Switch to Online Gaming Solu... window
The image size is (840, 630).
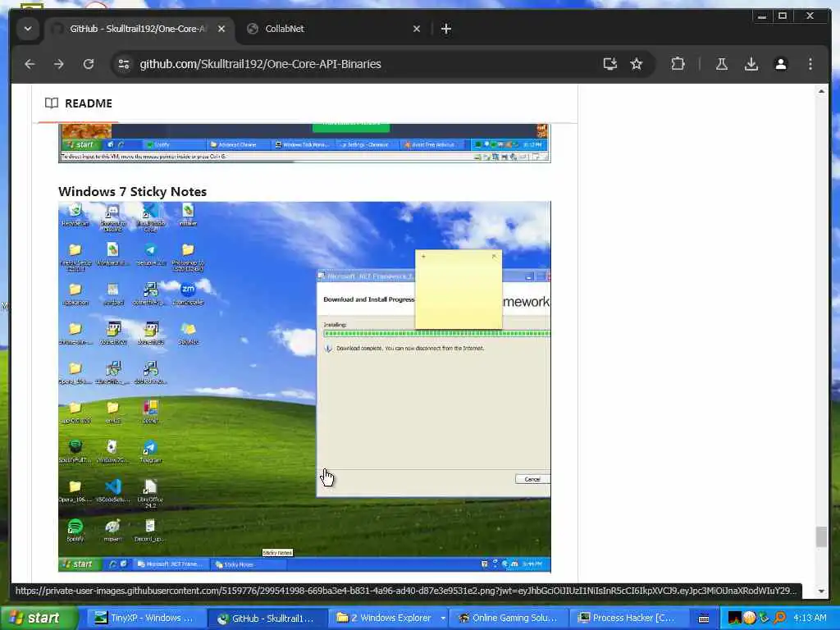(508, 619)
